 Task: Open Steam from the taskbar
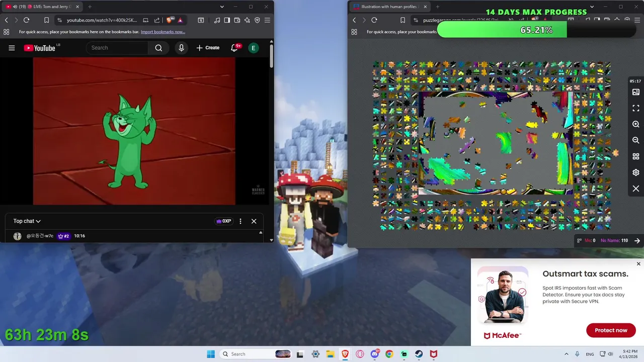[419, 354]
